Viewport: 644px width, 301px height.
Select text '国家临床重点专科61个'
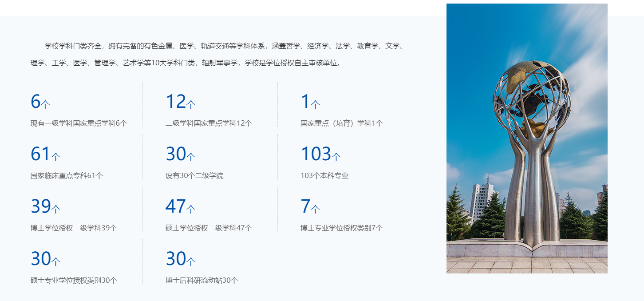coord(67,176)
